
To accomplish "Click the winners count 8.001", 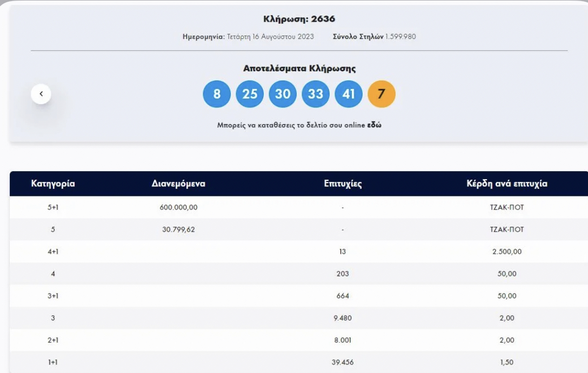I will point(343,340).
